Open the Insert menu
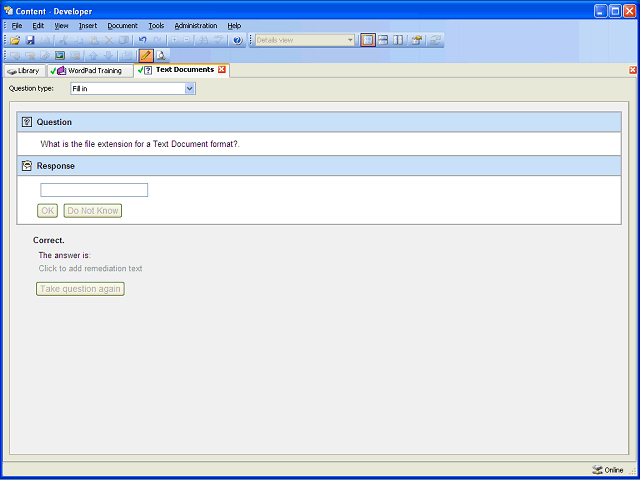Viewport: 640px width, 480px height. (88, 26)
